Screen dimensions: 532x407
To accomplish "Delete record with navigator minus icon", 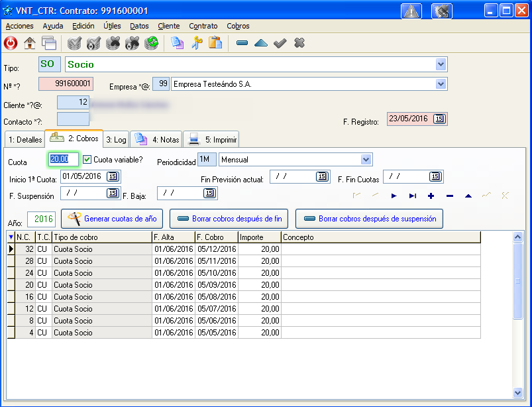I will point(450,196).
